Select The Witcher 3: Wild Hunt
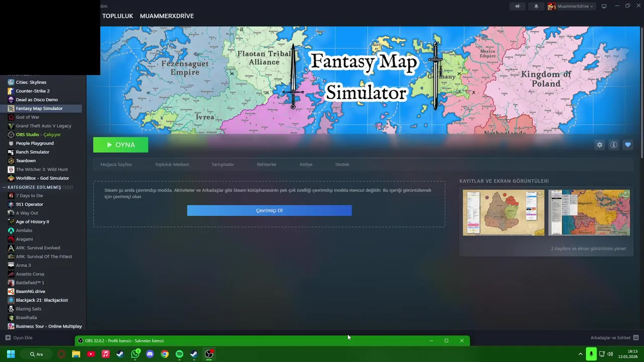644x362 pixels. [x=42, y=169]
